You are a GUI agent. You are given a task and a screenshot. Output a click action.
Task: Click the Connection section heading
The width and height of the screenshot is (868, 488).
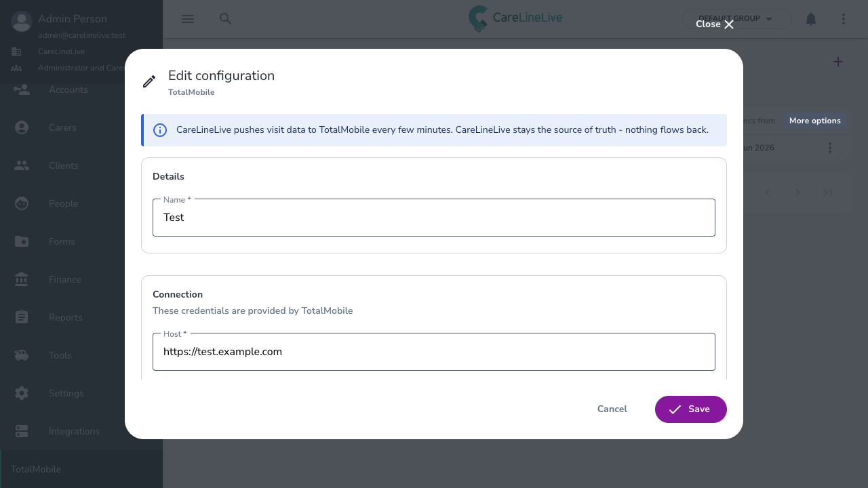pos(178,295)
